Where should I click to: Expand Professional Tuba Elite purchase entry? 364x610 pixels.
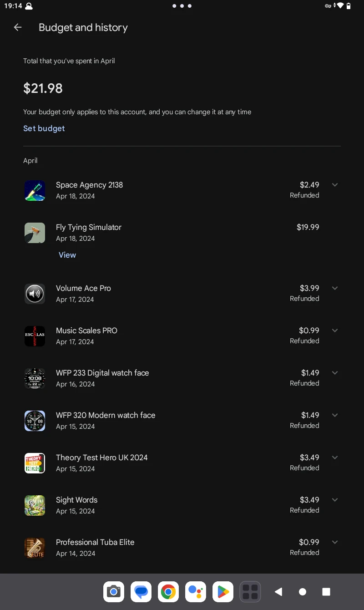point(335,542)
